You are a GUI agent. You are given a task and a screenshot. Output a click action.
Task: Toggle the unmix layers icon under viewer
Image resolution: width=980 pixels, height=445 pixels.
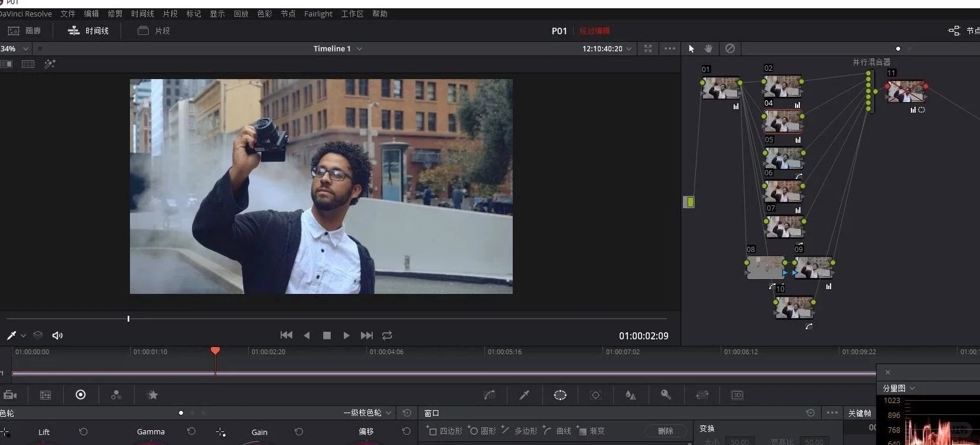38,335
